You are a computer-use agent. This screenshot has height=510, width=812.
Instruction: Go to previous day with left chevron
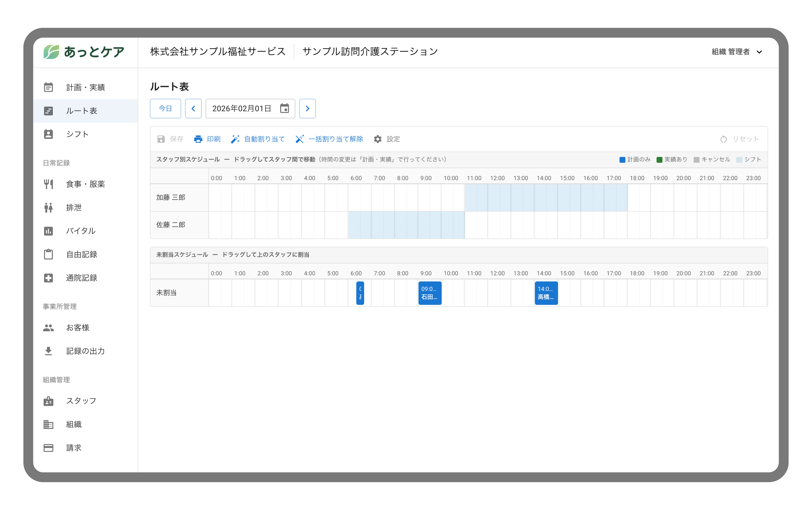click(193, 109)
